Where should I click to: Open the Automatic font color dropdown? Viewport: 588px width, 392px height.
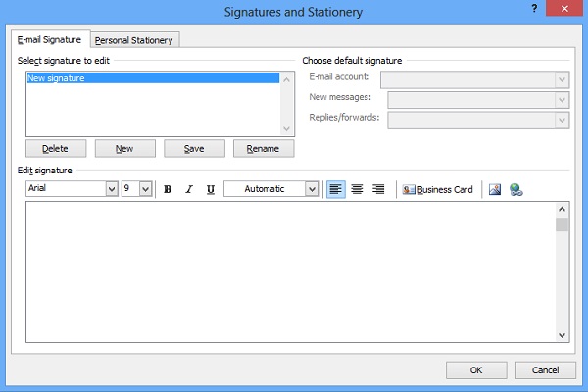[x=312, y=189]
